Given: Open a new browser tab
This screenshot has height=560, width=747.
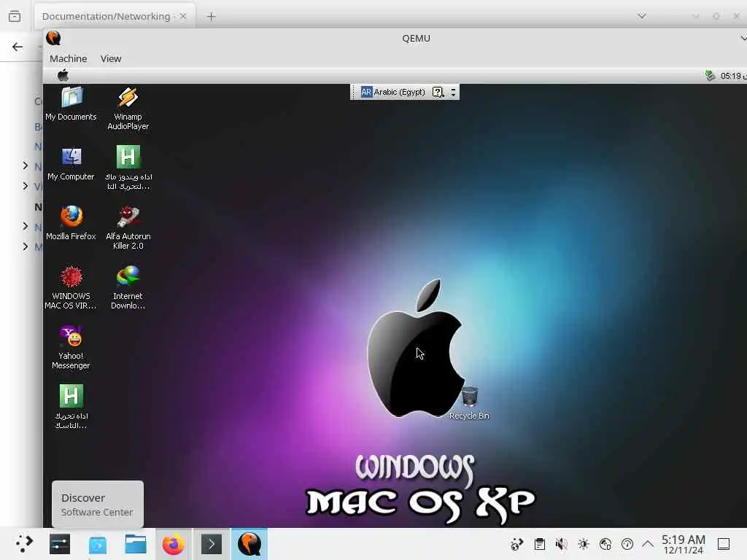Looking at the screenshot, I should (x=211, y=17).
